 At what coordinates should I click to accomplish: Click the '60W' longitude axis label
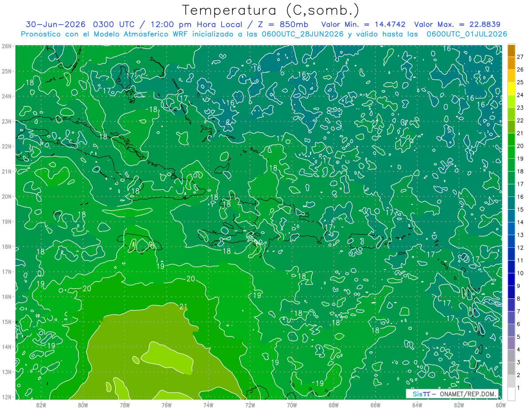pyautogui.click(x=501, y=405)
